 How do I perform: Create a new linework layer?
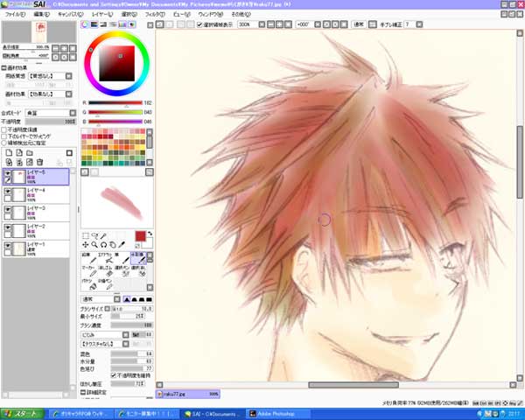tap(19, 153)
